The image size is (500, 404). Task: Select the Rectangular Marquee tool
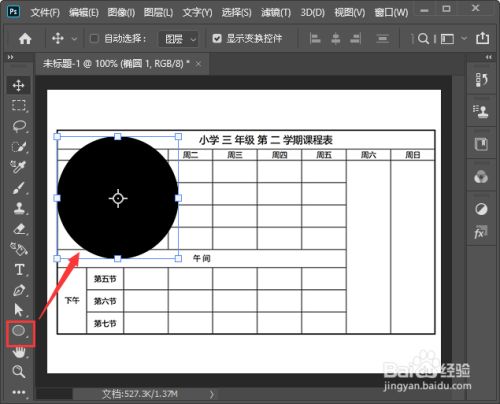[x=19, y=105]
